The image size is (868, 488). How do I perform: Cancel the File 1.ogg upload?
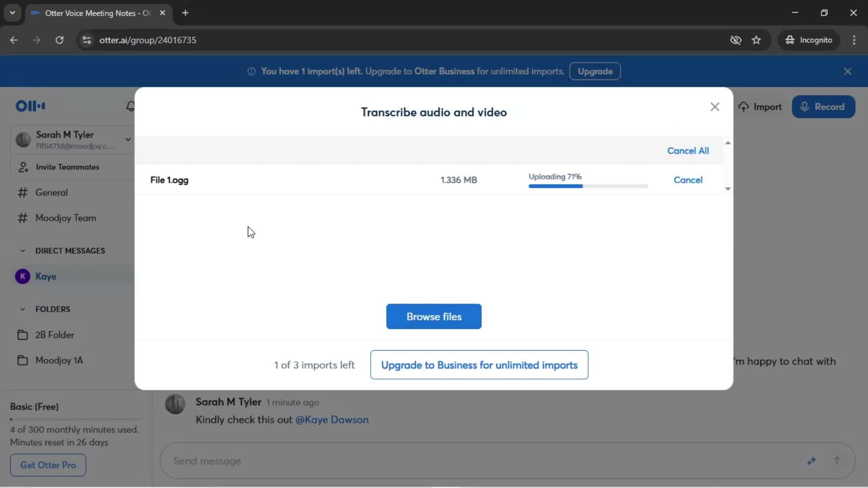pyautogui.click(x=688, y=180)
